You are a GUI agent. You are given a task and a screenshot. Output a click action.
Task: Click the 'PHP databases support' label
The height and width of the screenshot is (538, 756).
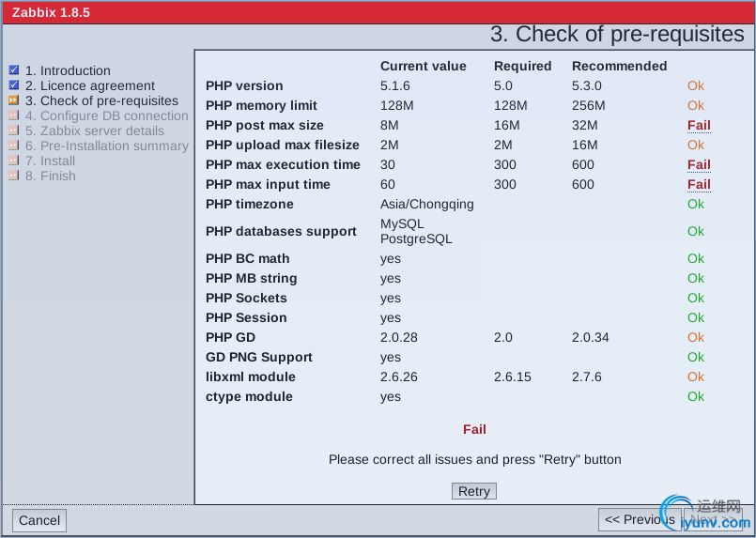coord(281,231)
